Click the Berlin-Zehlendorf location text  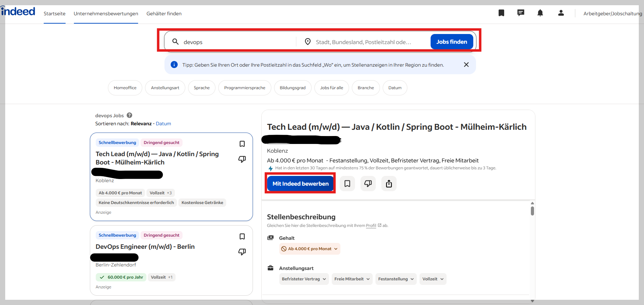pos(116,265)
